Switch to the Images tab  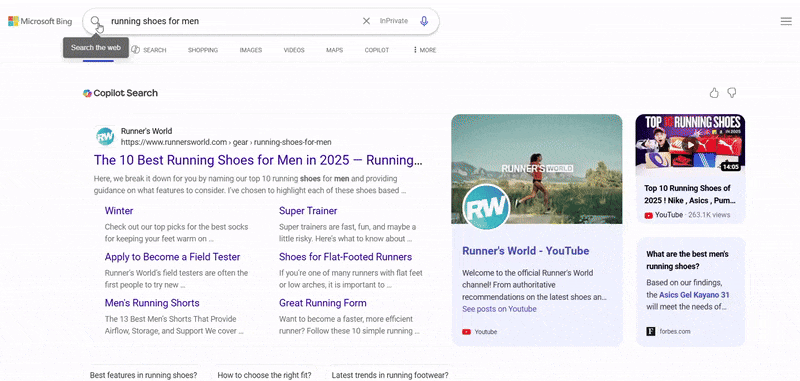click(251, 50)
